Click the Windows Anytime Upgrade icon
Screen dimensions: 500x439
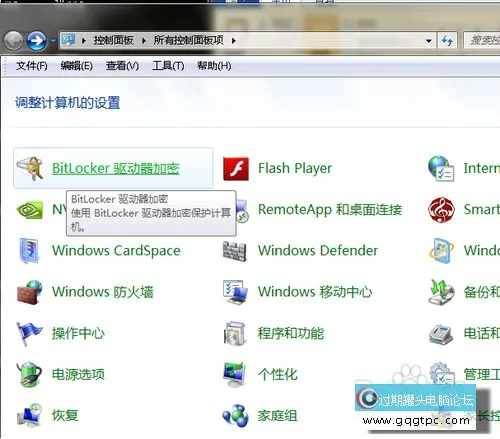[x=441, y=251]
